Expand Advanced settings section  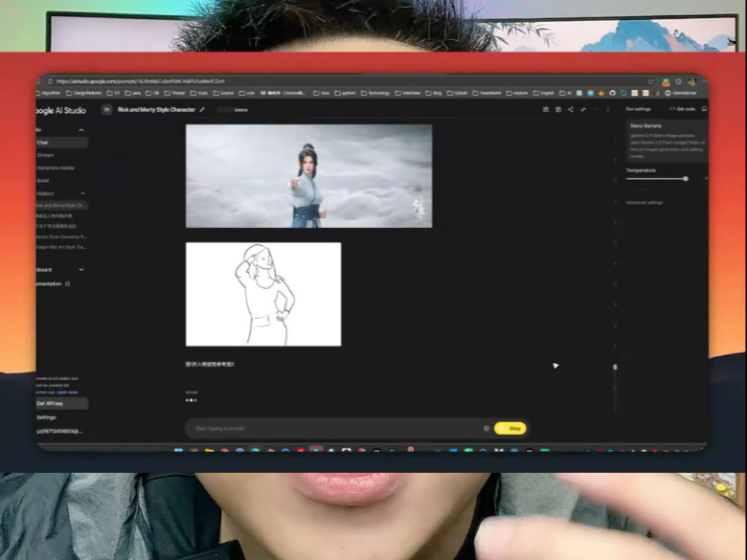pos(645,202)
